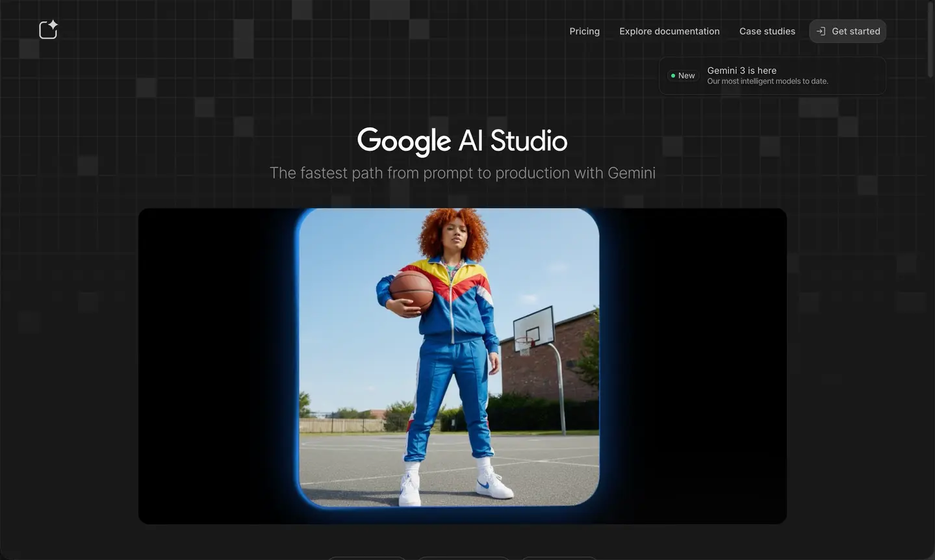Open the 'Gemini 3 is here' announcement
The width and height of the screenshot is (935, 560).
click(x=741, y=70)
